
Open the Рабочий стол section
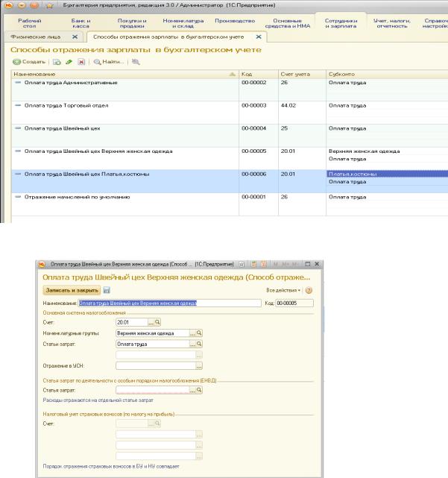[x=30, y=23]
